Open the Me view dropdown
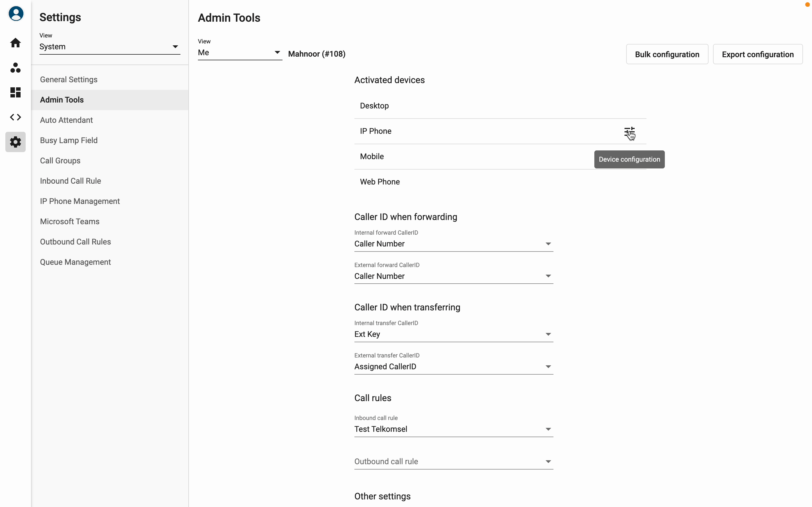 point(240,53)
